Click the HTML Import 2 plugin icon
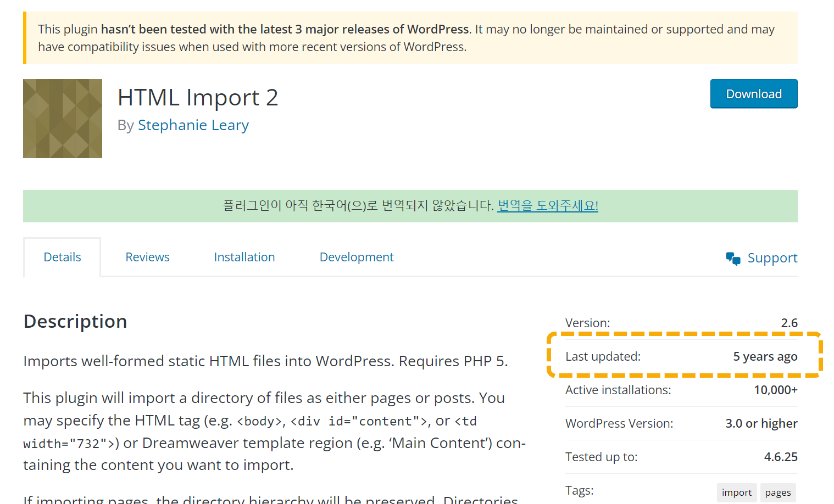This screenshot has height=504, width=834. click(x=62, y=118)
